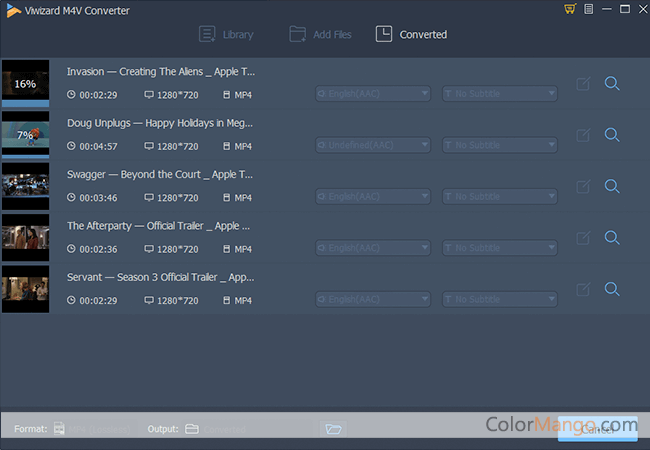Switch to the Converted tab
650x450 pixels.
click(x=411, y=35)
